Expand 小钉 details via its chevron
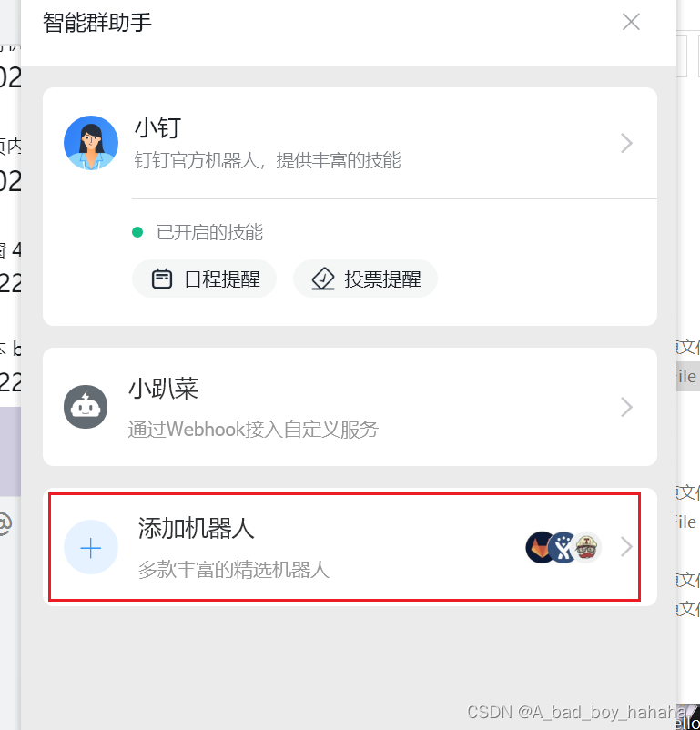The height and width of the screenshot is (730, 700). (626, 143)
